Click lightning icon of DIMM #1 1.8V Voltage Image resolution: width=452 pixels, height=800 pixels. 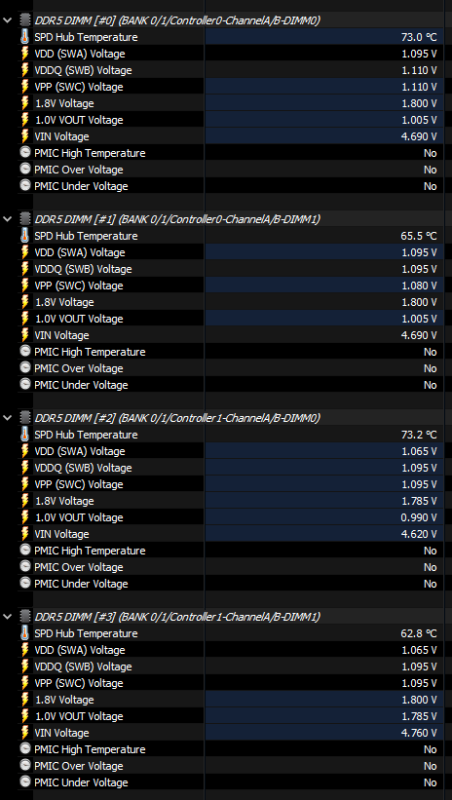pyautogui.click(x=25, y=302)
